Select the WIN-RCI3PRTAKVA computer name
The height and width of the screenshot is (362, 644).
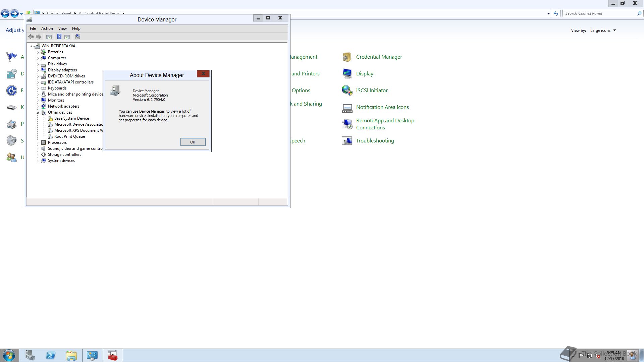(x=58, y=46)
